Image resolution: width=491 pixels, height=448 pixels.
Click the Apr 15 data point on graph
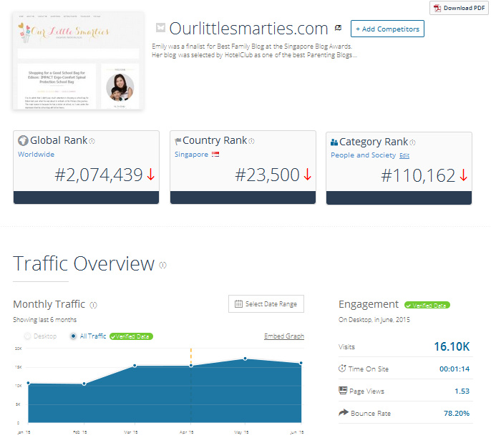(191, 366)
